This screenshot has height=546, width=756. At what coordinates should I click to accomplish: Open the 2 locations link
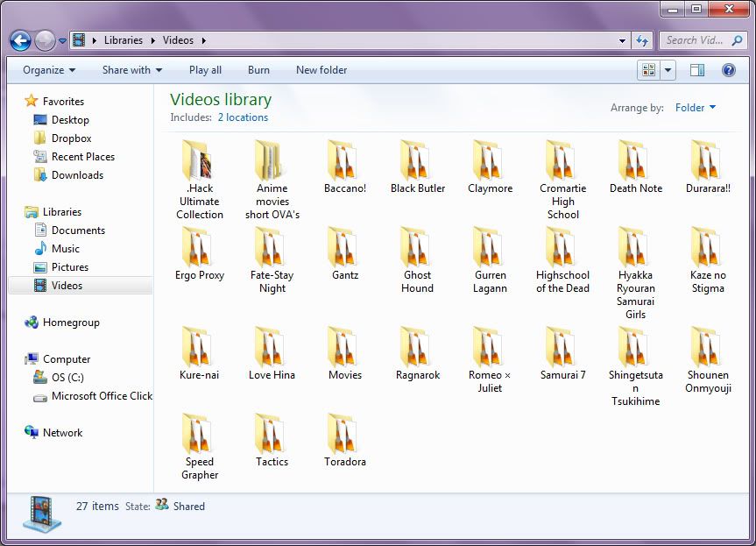click(x=243, y=117)
